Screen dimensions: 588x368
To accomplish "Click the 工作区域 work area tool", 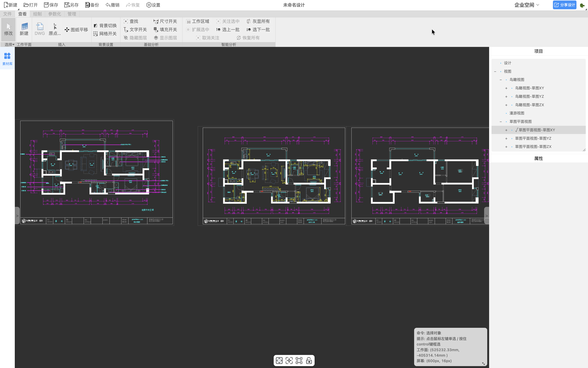I will [x=198, y=21].
